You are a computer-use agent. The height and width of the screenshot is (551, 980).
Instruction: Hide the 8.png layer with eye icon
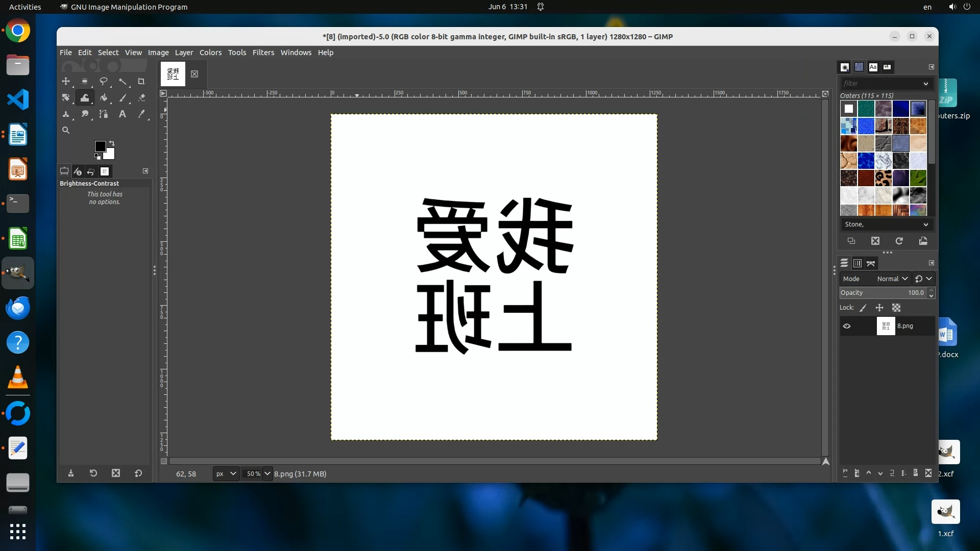[x=847, y=326]
